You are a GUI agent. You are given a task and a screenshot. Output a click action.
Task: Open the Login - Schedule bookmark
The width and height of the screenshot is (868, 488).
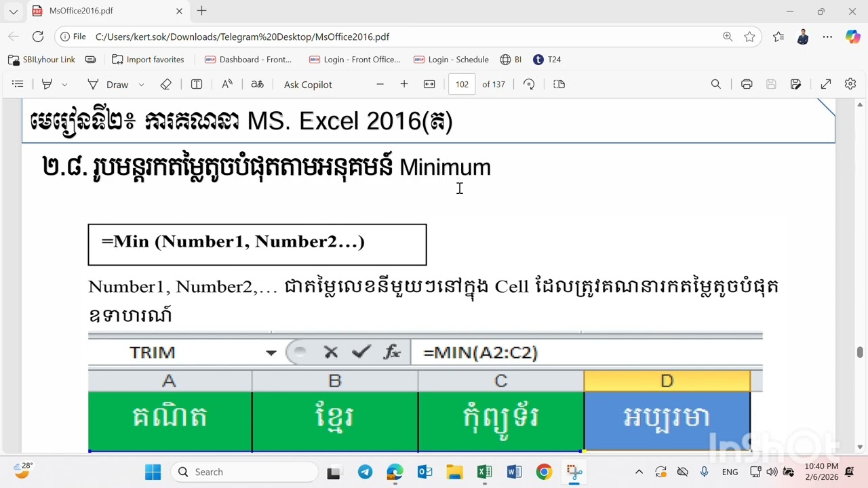(x=451, y=60)
